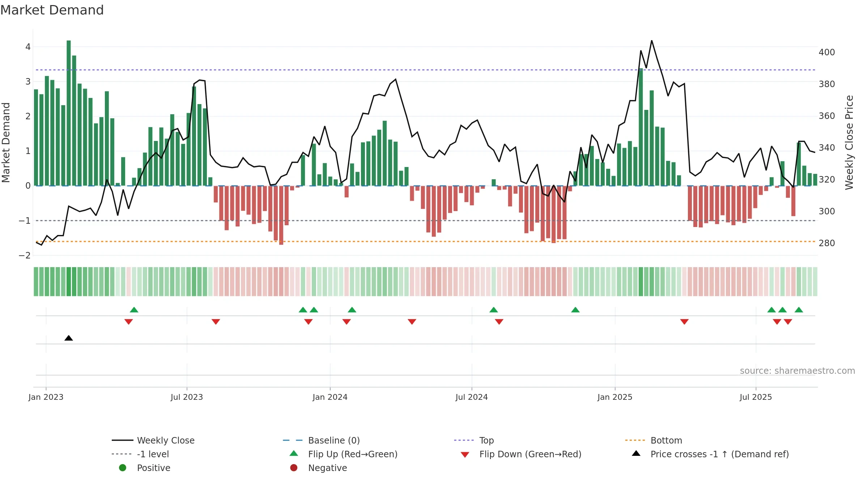Click the Negative legend entry
This screenshot has height=488, width=868.
tap(318, 468)
